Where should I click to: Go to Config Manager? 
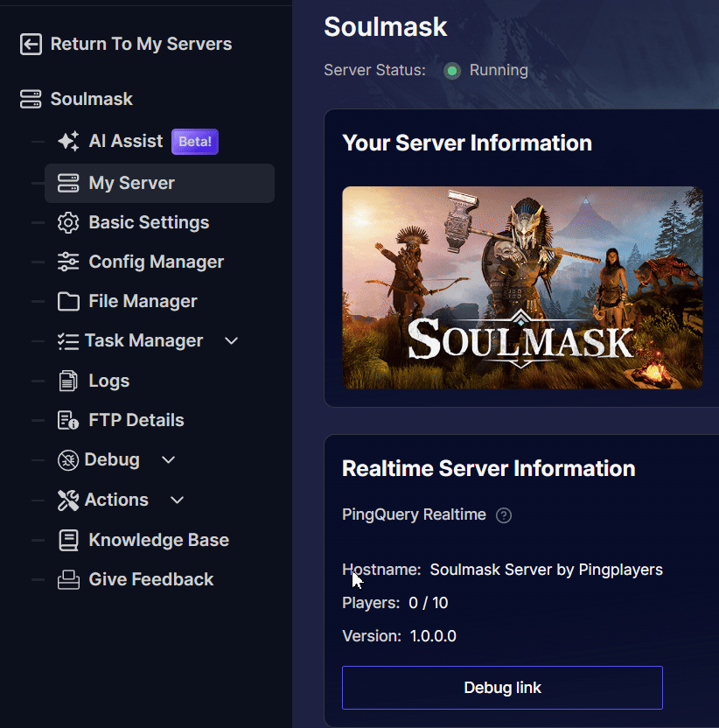pos(157,262)
